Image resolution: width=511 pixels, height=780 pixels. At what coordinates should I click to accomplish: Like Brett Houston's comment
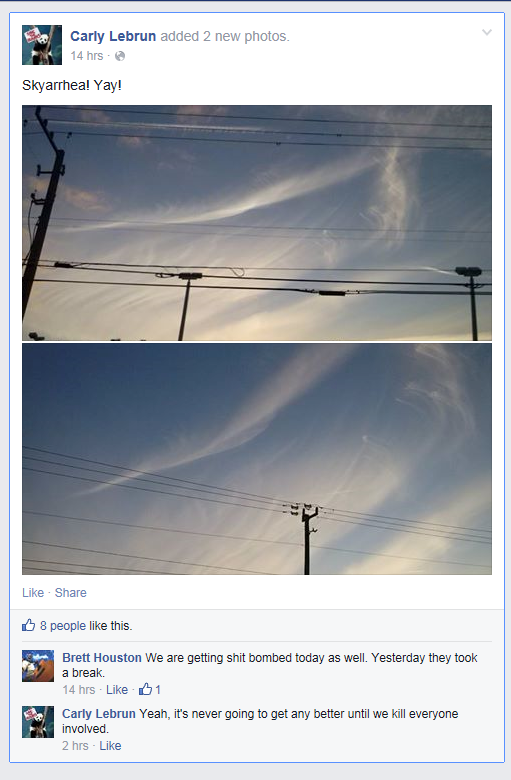(x=117, y=689)
